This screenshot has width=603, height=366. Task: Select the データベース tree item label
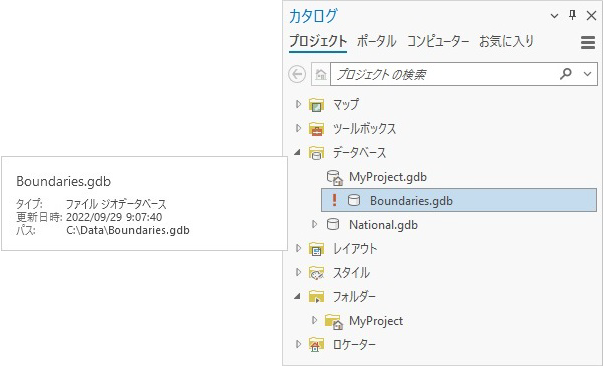[359, 153]
